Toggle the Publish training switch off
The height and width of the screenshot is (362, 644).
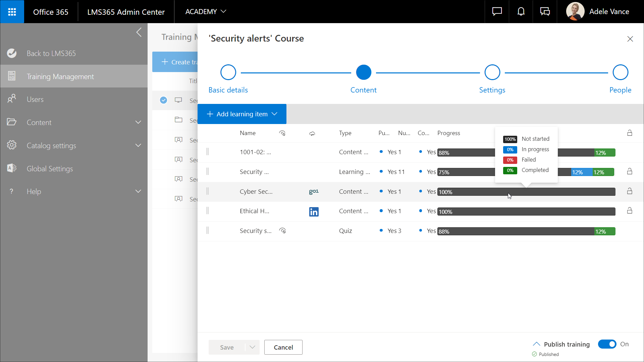607,344
